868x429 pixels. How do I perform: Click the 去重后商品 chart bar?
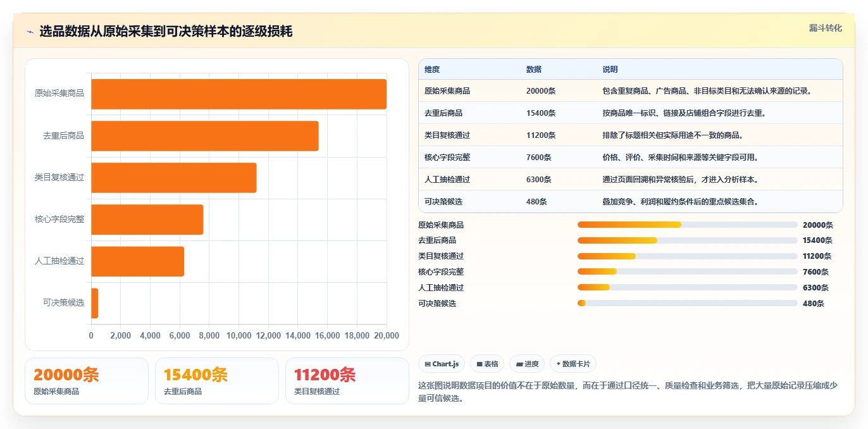(x=205, y=135)
